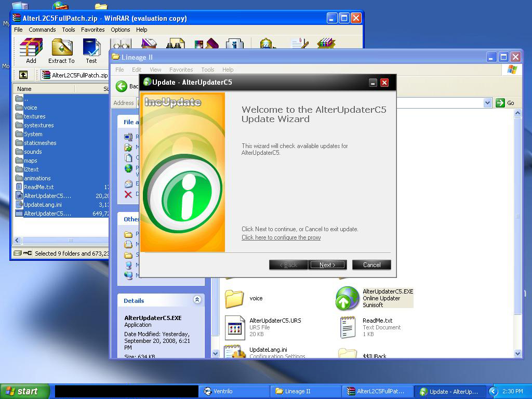Click the Windows Start button

coord(24,391)
